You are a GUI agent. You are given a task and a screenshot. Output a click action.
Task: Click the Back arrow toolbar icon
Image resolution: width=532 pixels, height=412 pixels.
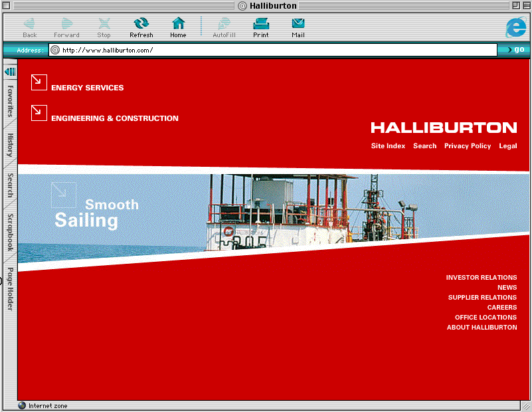coord(29,23)
